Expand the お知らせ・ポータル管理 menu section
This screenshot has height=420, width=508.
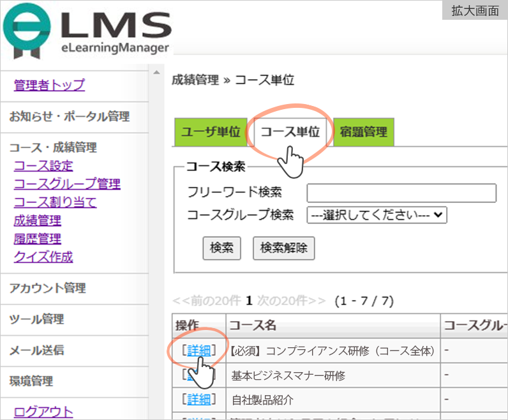pos(70,116)
